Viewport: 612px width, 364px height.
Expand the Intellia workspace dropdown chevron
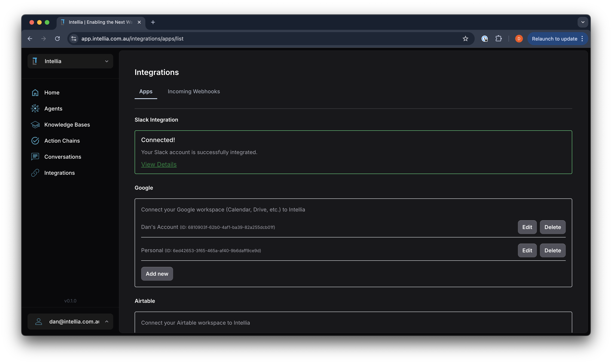point(107,61)
